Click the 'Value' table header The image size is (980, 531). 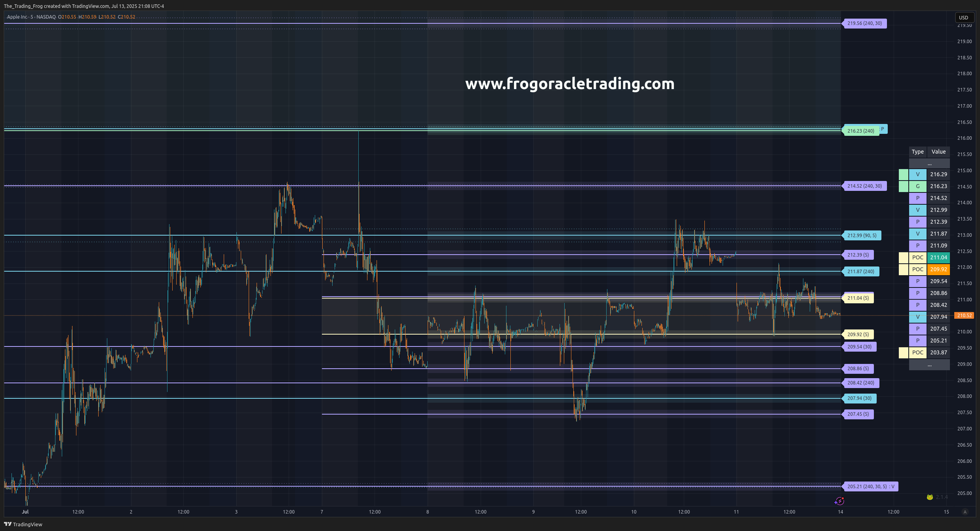tap(938, 152)
